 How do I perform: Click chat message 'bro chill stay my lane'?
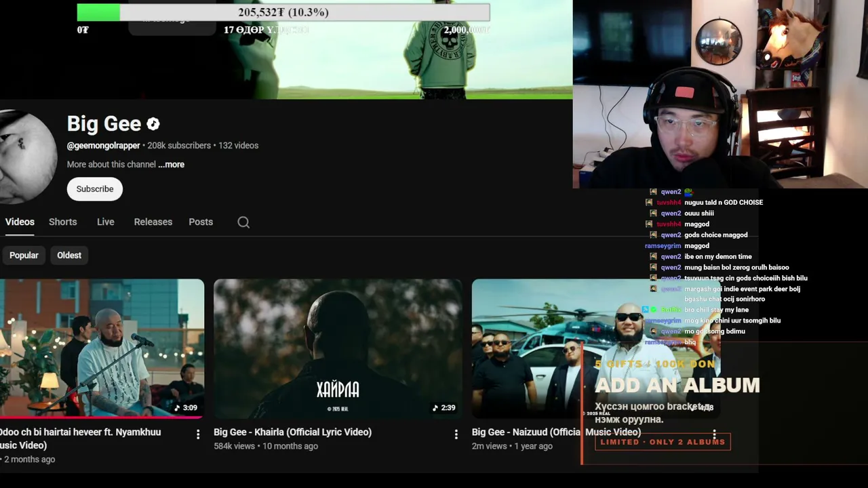716,310
